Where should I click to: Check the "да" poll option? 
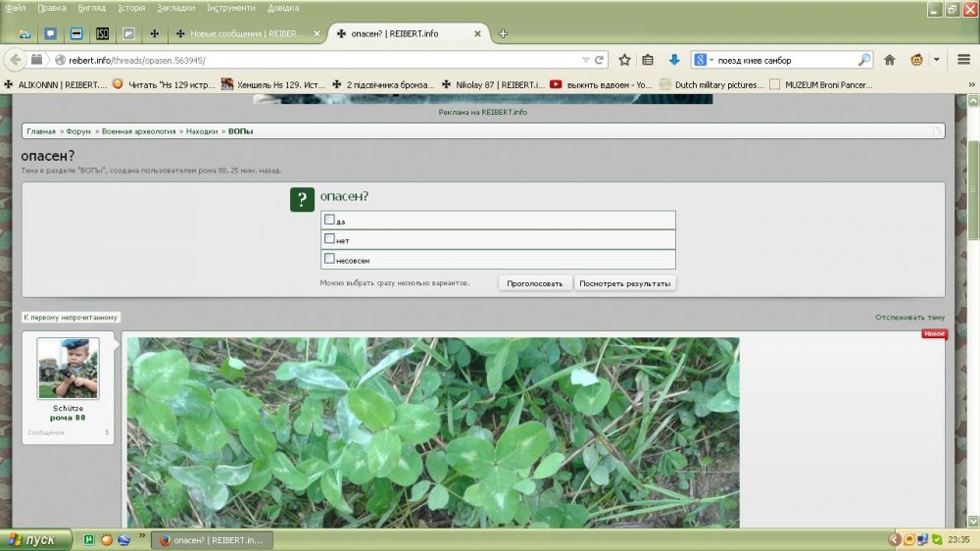(330, 220)
